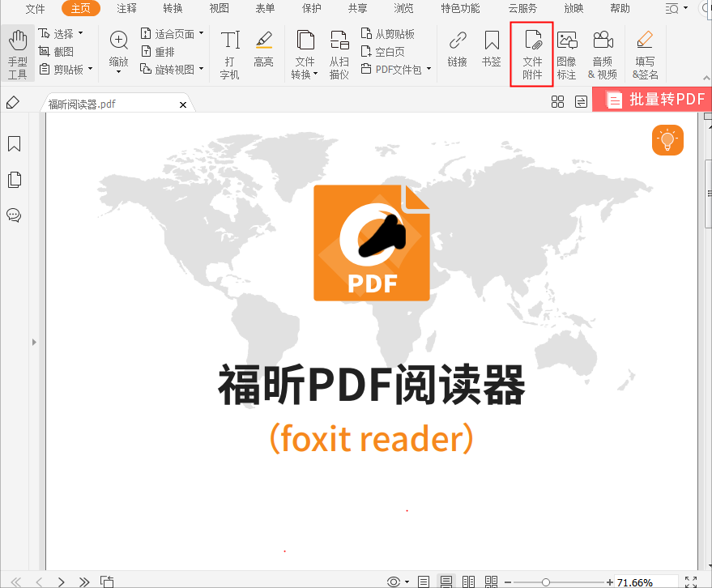Switch to the Convert (转换) tab
Image resolution: width=712 pixels, height=588 pixels.
(x=173, y=9)
